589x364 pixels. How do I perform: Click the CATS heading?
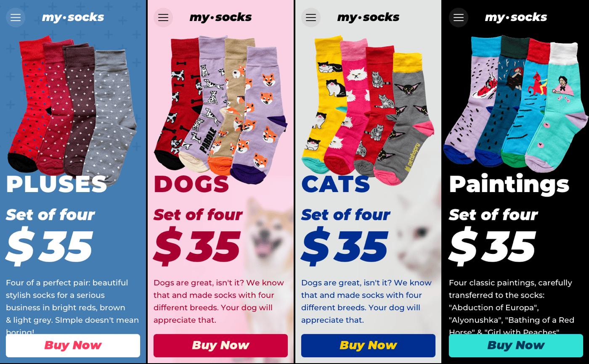point(336,184)
